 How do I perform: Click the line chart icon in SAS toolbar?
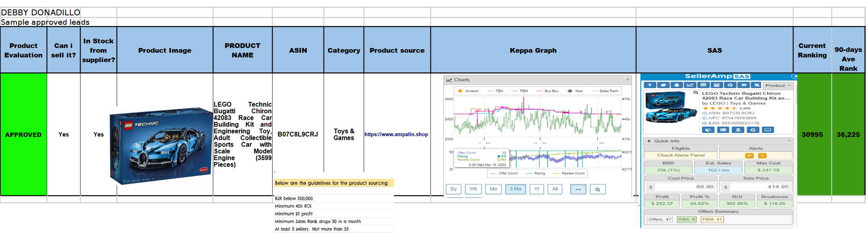pyautogui.click(x=690, y=85)
